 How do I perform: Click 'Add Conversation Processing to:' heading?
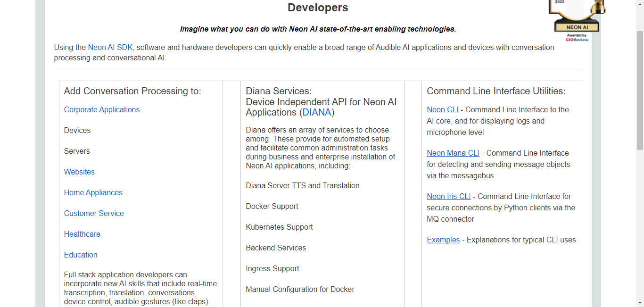pyautogui.click(x=132, y=91)
